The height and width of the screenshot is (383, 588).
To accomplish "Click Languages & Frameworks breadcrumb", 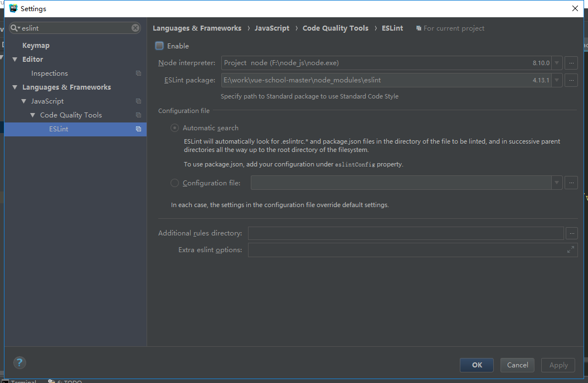I will [x=197, y=28].
